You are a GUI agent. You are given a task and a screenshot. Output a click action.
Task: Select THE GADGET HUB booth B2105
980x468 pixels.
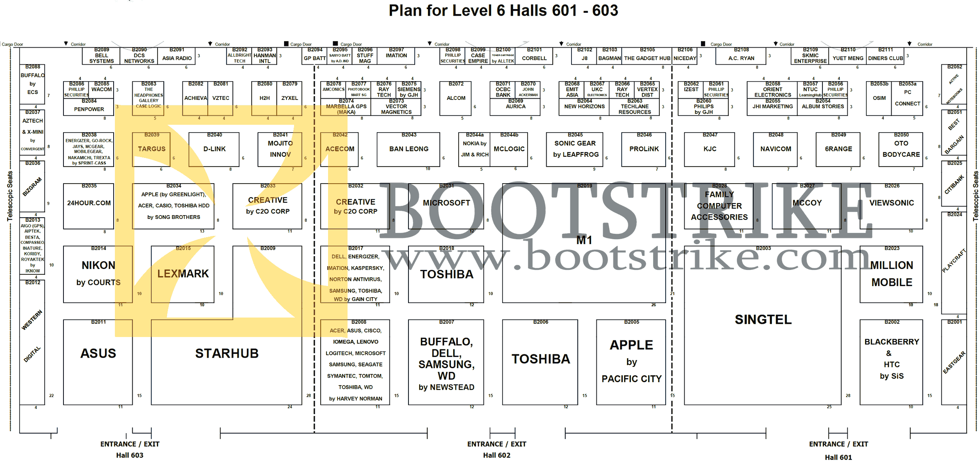(647, 56)
